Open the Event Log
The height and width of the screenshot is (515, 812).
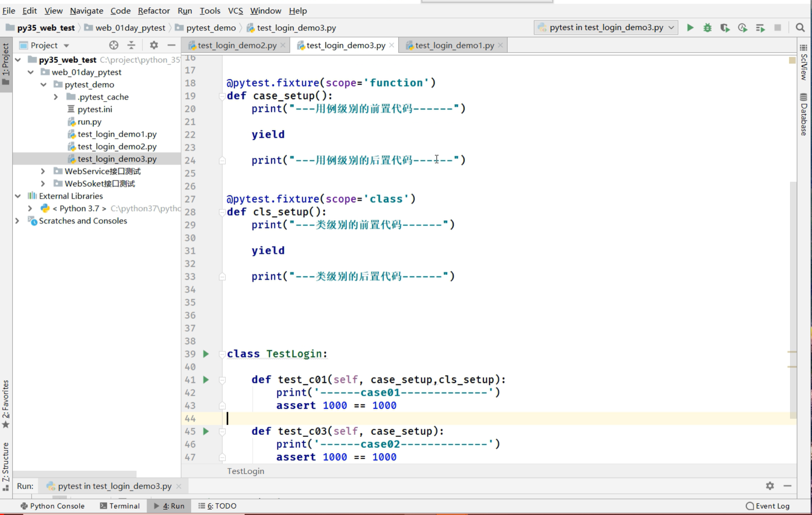(768, 506)
